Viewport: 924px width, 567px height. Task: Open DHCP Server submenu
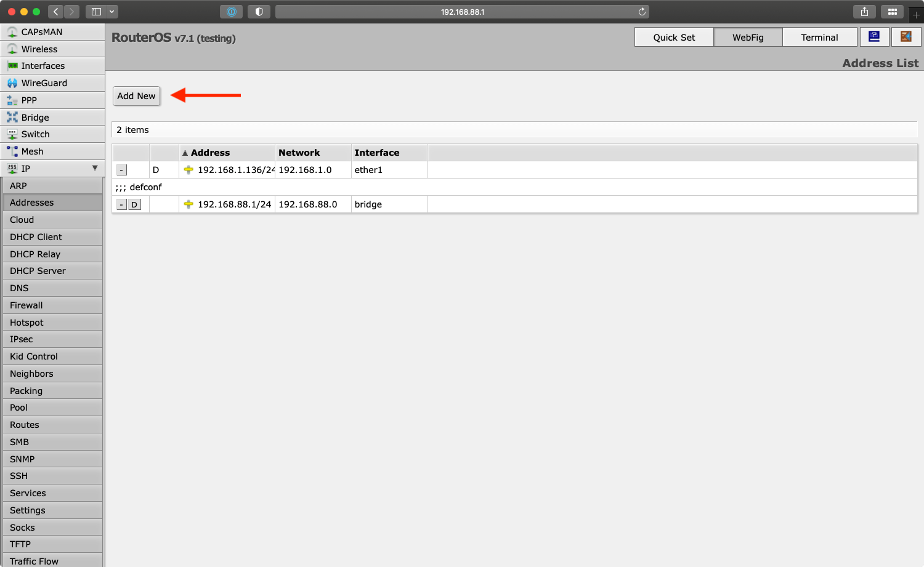(52, 271)
